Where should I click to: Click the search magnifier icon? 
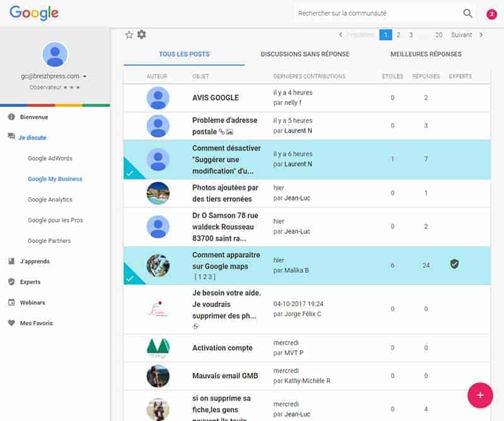tap(467, 13)
